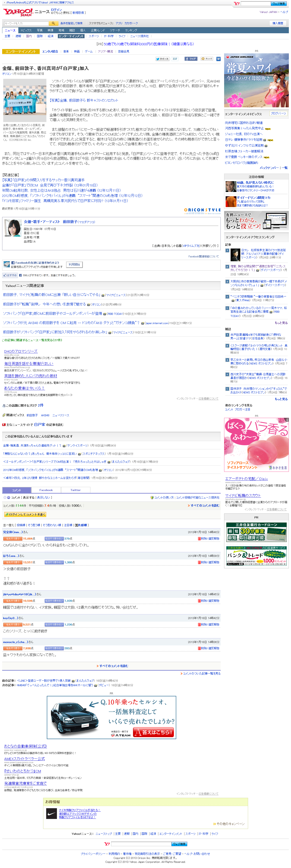Open the セルシオ car appraisal banner ad
Screen dimensions: 291x868
(112, 717)
